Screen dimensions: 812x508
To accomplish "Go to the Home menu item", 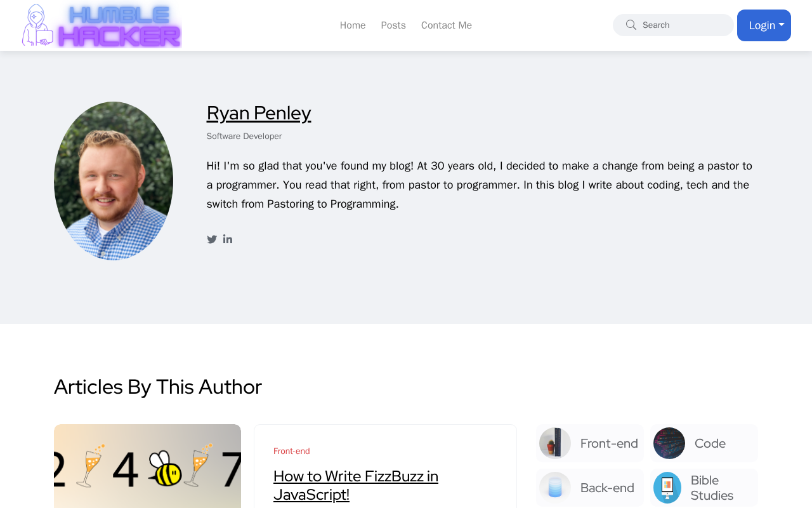I will (353, 25).
